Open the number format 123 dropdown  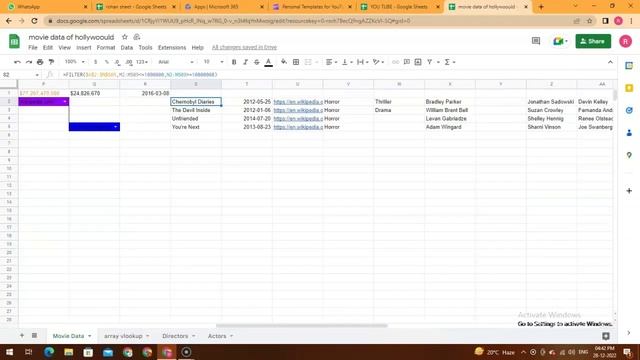point(142,62)
